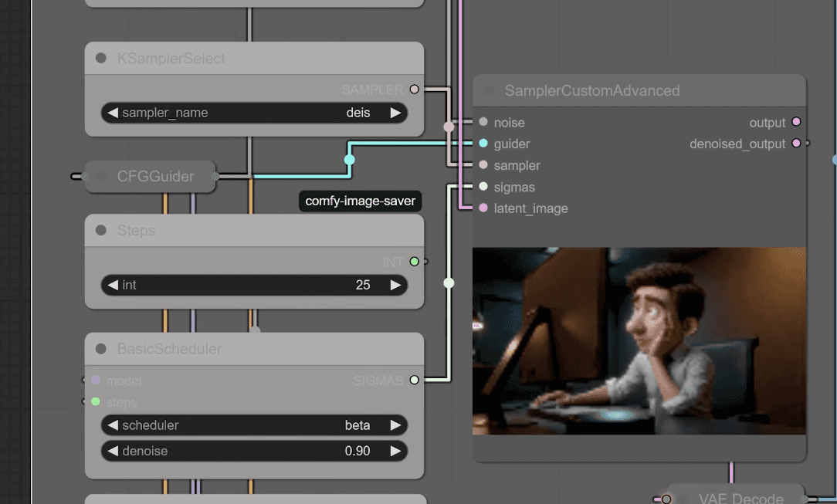Click the comfy-image-saver tooltip badge
The image size is (837, 504).
pyautogui.click(x=361, y=201)
